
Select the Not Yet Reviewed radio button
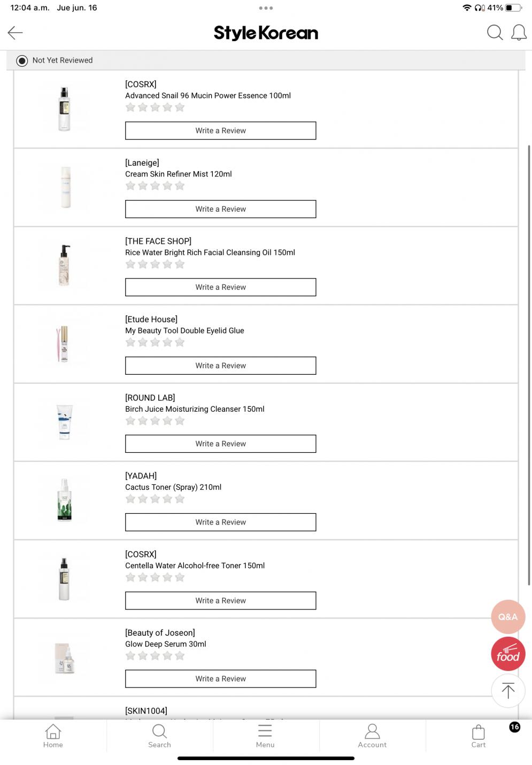(22, 61)
